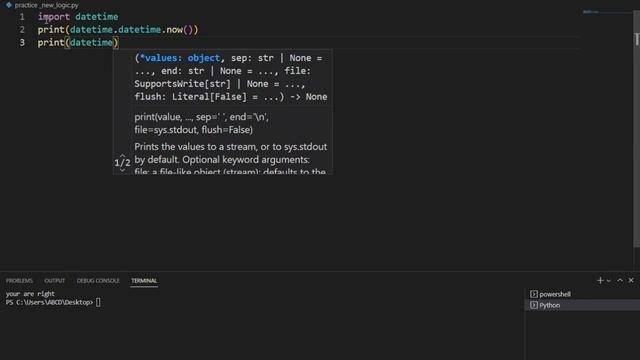Click the Python terminal icon
The height and width of the screenshot is (360, 640).
point(533,305)
